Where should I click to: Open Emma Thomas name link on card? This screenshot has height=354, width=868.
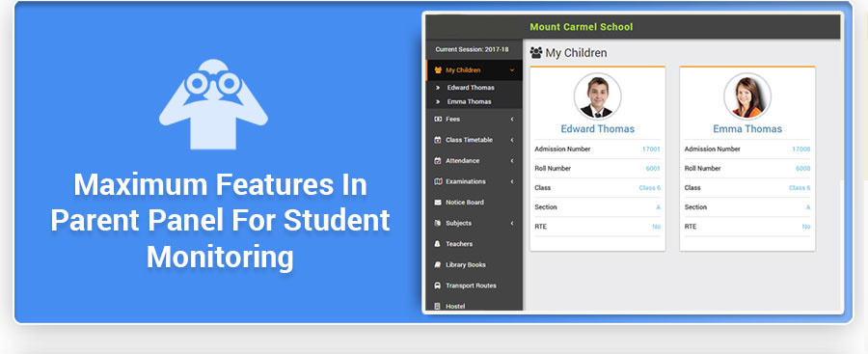[747, 128]
